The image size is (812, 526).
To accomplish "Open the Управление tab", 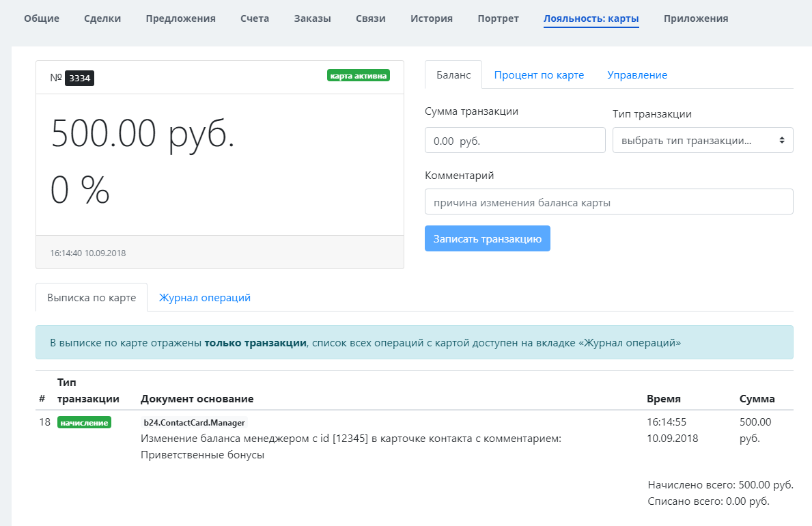I will [x=637, y=75].
